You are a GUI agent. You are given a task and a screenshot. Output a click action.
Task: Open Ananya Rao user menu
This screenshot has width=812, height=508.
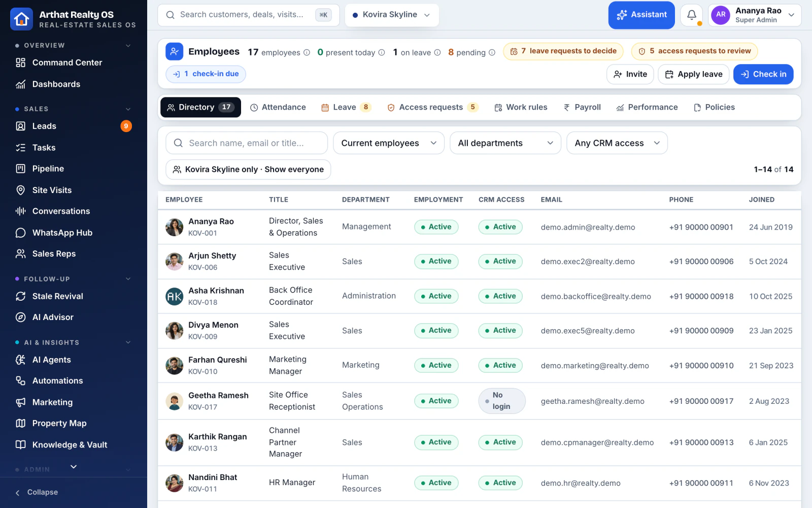755,15
